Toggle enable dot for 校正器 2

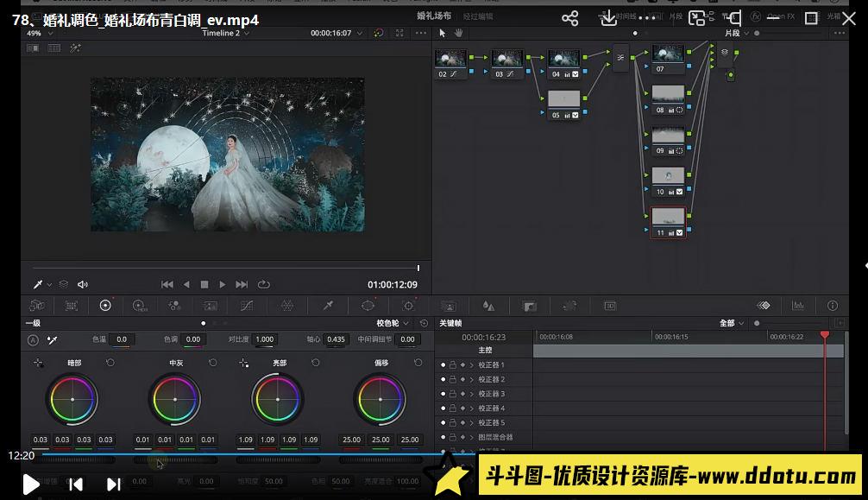pos(443,379)
